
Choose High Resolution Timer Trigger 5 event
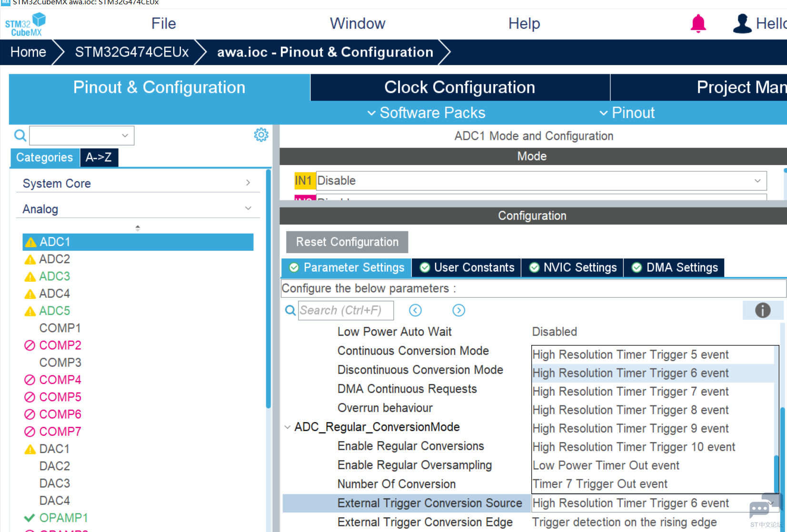tap(653, 355)
